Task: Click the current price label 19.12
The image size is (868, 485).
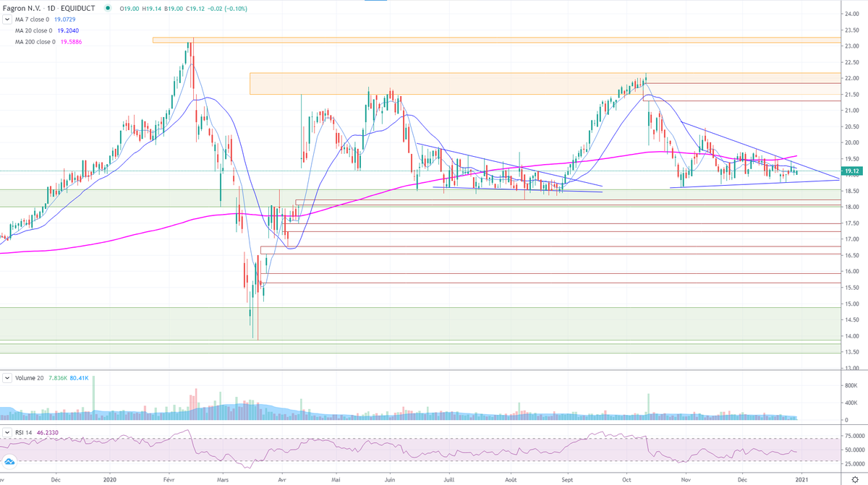Action: [853, 171]
